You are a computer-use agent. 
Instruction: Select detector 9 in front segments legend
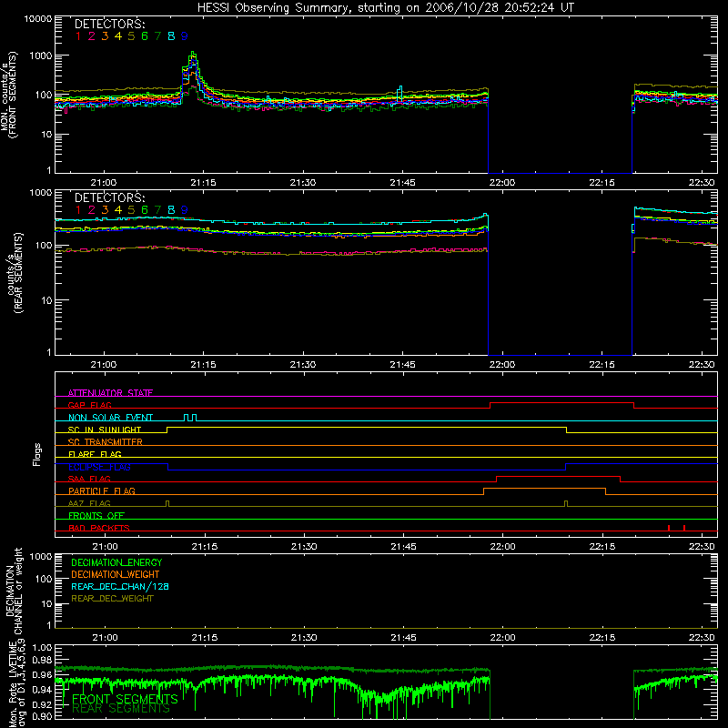point(185,36)
